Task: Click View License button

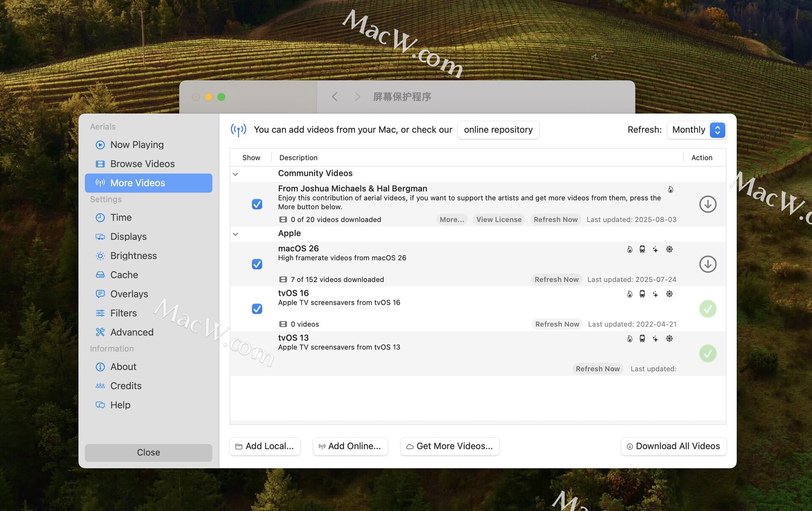Action: click(499, 220)
